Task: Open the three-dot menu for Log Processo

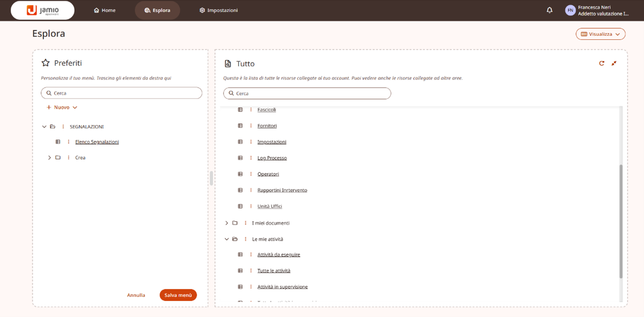Action: tap(251, 157)
